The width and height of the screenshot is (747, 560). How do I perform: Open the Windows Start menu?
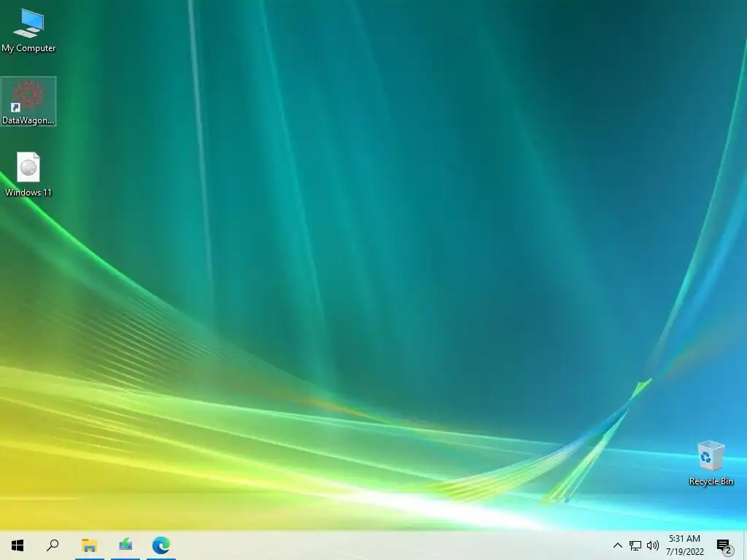pyautogui.click(x=18, y=545)
